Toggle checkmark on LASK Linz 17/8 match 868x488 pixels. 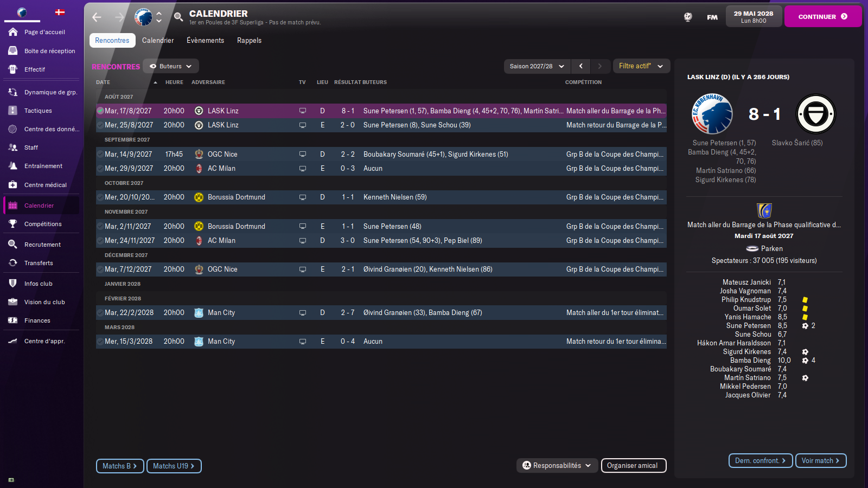(x=100, y=111)
